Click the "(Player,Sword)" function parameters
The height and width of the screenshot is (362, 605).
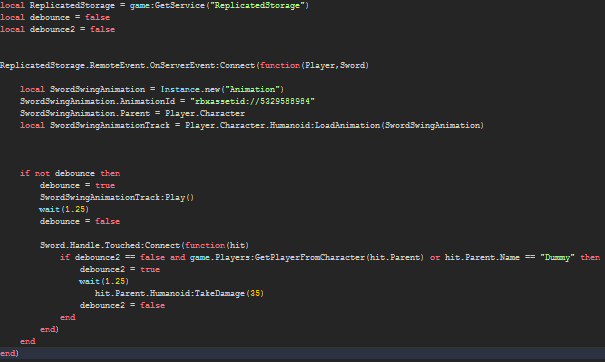(335, 65)
